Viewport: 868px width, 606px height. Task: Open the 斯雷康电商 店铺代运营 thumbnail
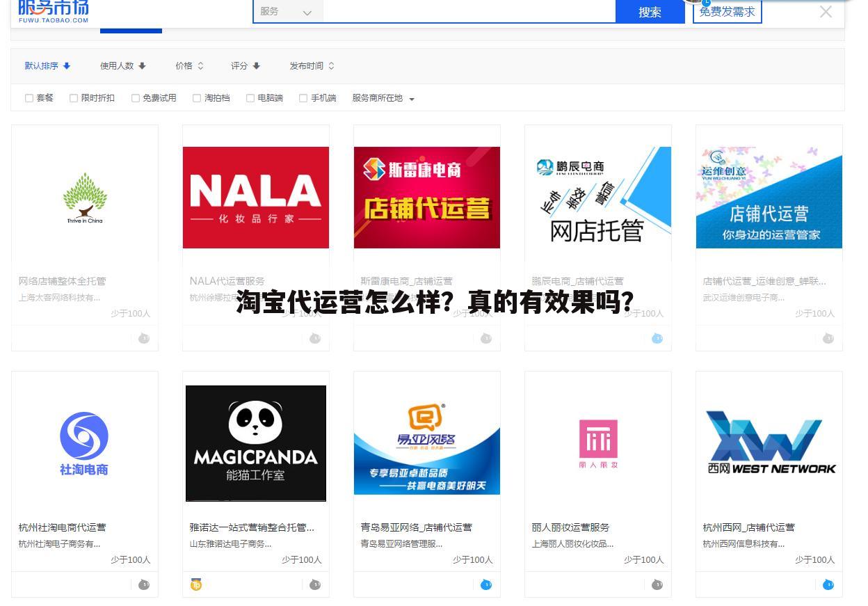click(x=427, y=198)
